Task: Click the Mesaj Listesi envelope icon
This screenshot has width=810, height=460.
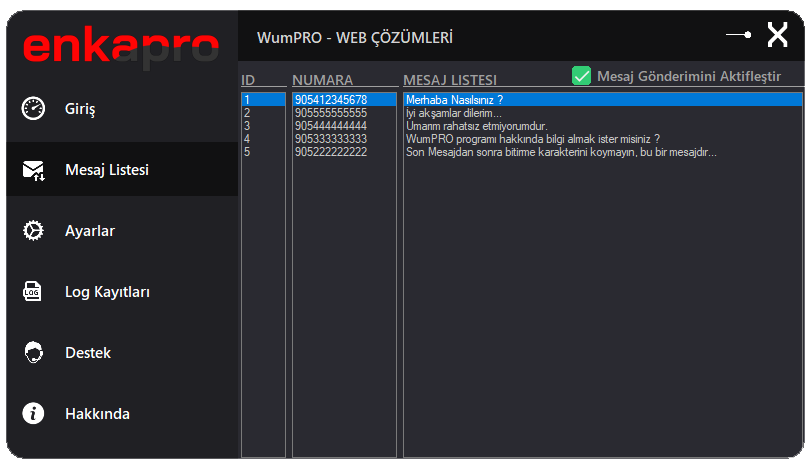Action: click(x=34, y=170)
